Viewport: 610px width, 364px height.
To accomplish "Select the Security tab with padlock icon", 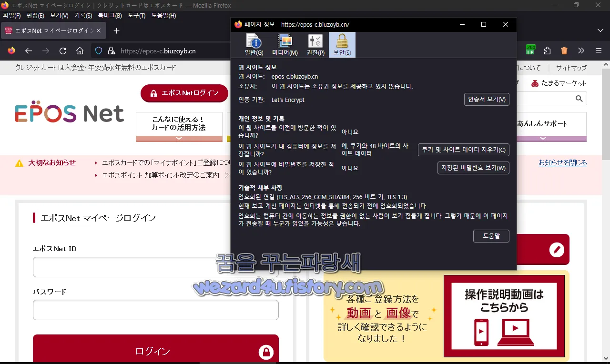I will click(x=342, y=45).
